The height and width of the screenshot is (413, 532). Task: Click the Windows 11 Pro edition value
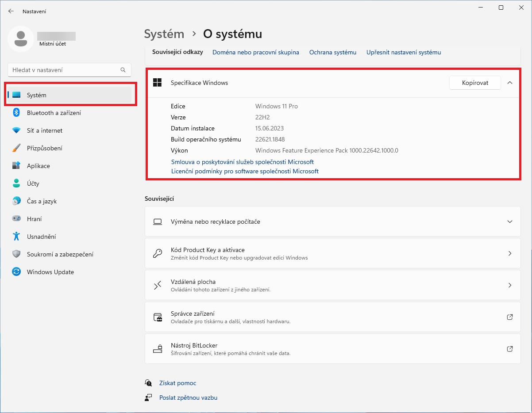click(277, 106)
